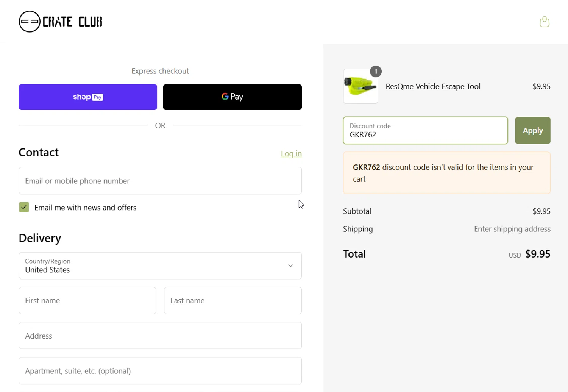Viewport: 568px width, 392px height.
Task: Click the Shipping label in order summary
Action: pyautogui.click(x=358, y=229)
